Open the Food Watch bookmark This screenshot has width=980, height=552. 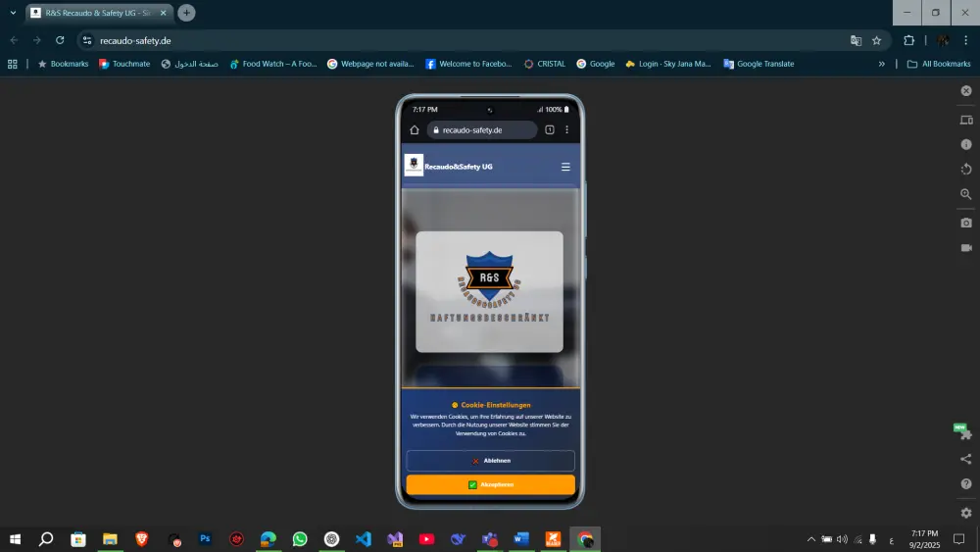coord(273,64)
